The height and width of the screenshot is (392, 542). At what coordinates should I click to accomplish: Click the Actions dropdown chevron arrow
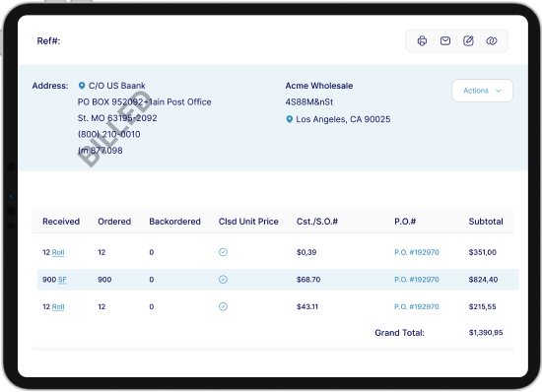click(499, 91)
